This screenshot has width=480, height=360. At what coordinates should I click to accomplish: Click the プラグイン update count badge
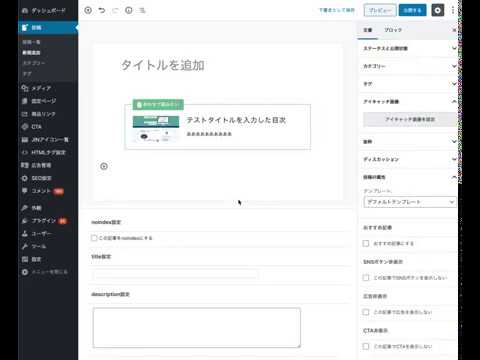click(63, 221)
